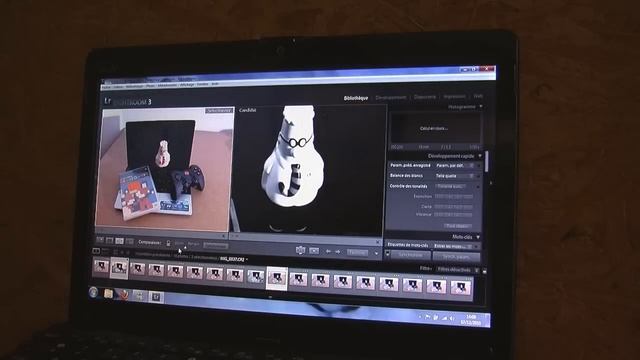This screenshot has width=640, height=360.
Task: Click the toolbar Synchroniser button near Comparaison
Action: pos(216,246)
